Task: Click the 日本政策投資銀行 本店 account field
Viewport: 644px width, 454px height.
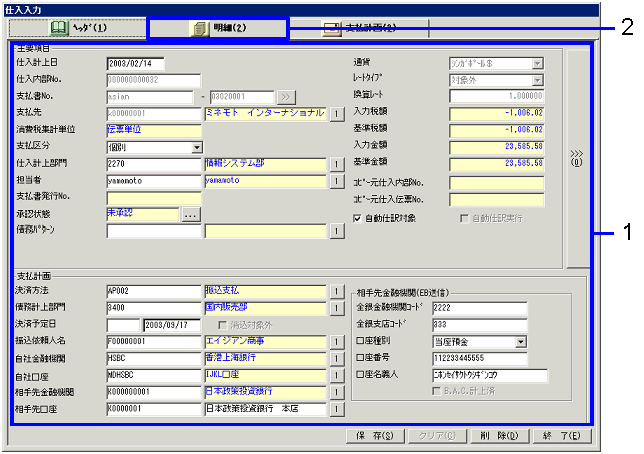Action: [265, 409]
